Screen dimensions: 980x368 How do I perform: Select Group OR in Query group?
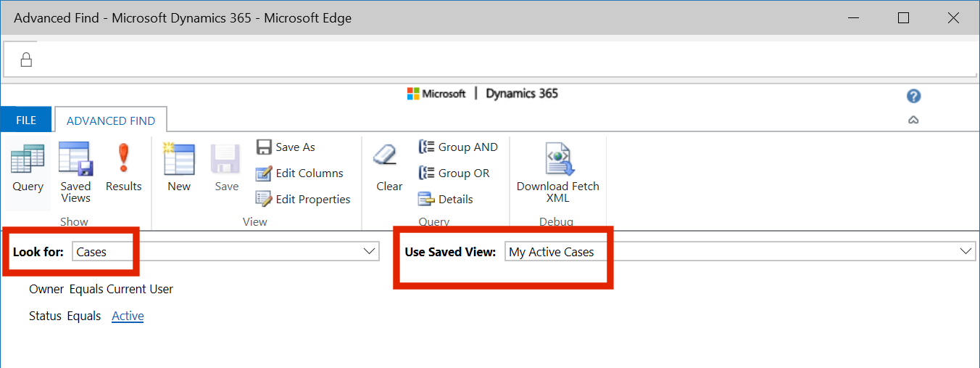(x=454, y=173)
